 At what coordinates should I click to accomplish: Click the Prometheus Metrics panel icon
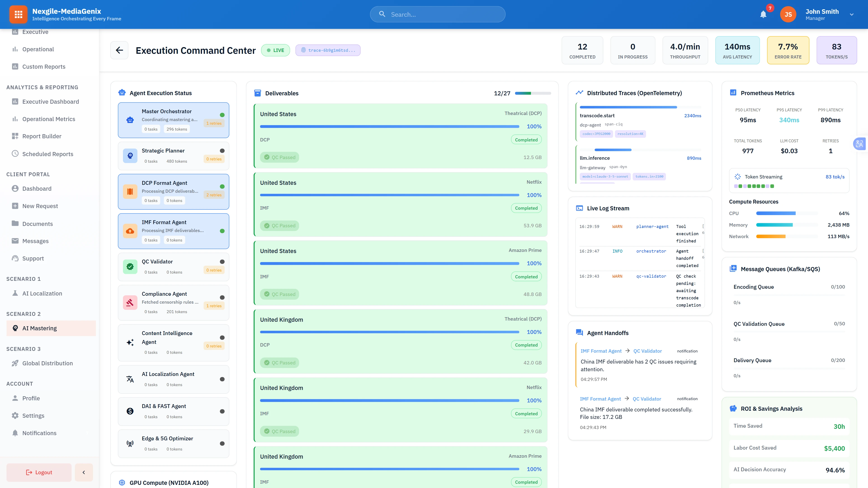pos(733,92)
